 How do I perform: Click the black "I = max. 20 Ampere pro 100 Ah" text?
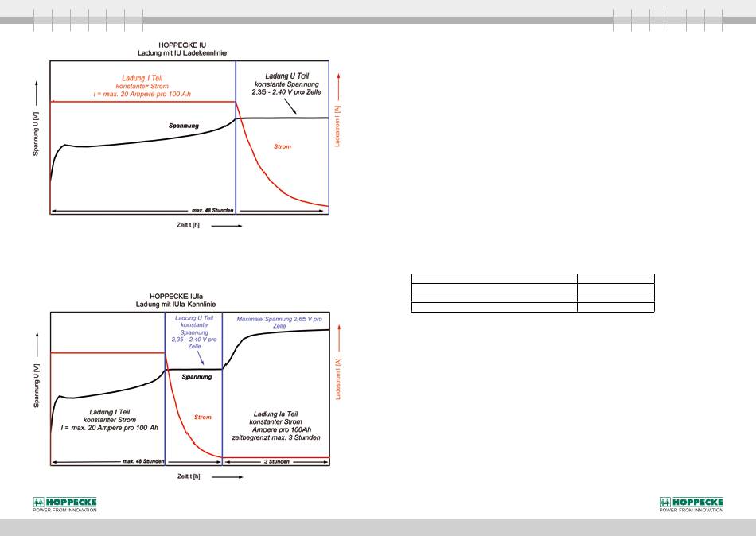110,428
